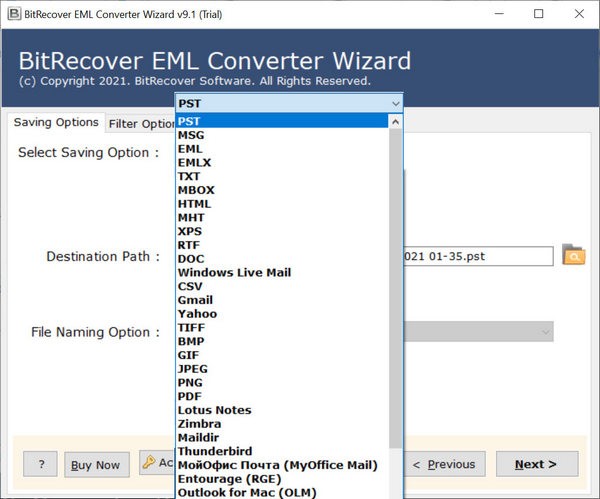
Task: Pick Thunderbird saving option
Action: tap(282, 452)
